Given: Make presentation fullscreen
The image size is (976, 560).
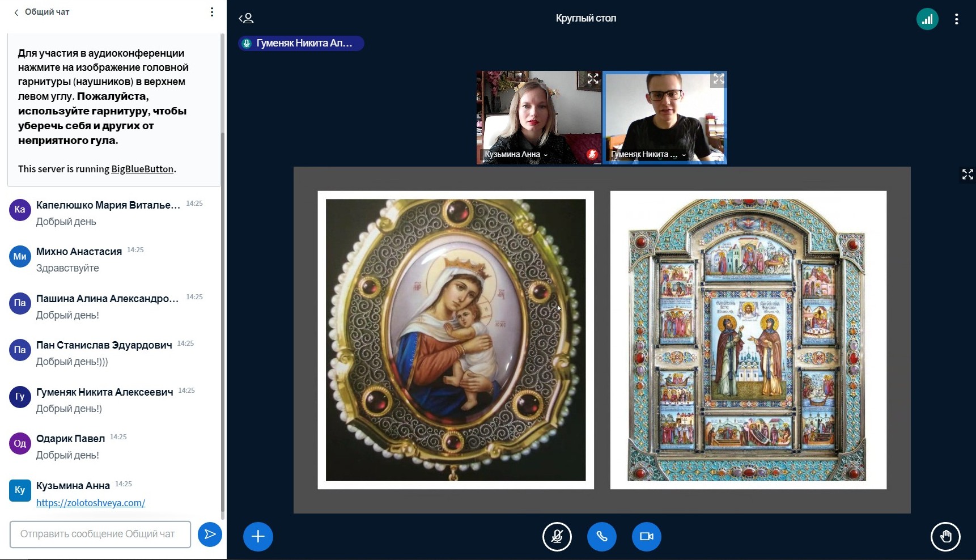Looking at the screenshot, I should [967, 175].
